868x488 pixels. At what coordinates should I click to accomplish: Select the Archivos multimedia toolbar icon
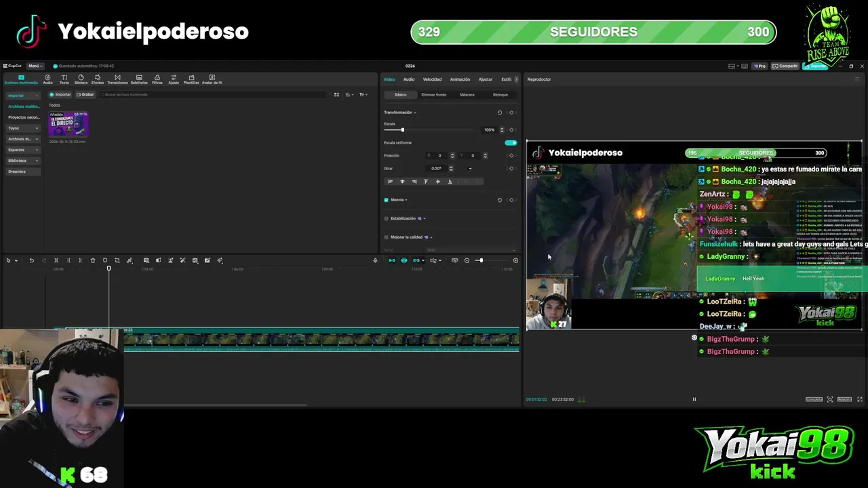click(21, 79)
